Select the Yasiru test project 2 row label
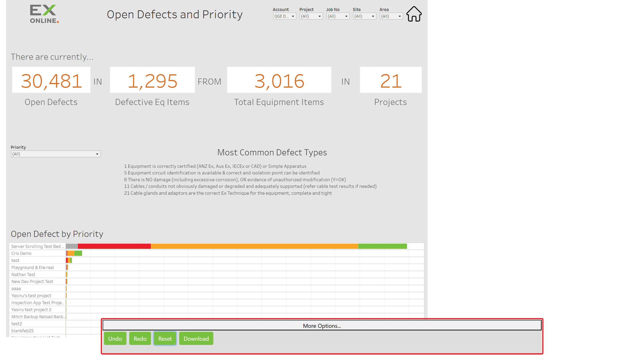 click(x=31, y=309)
